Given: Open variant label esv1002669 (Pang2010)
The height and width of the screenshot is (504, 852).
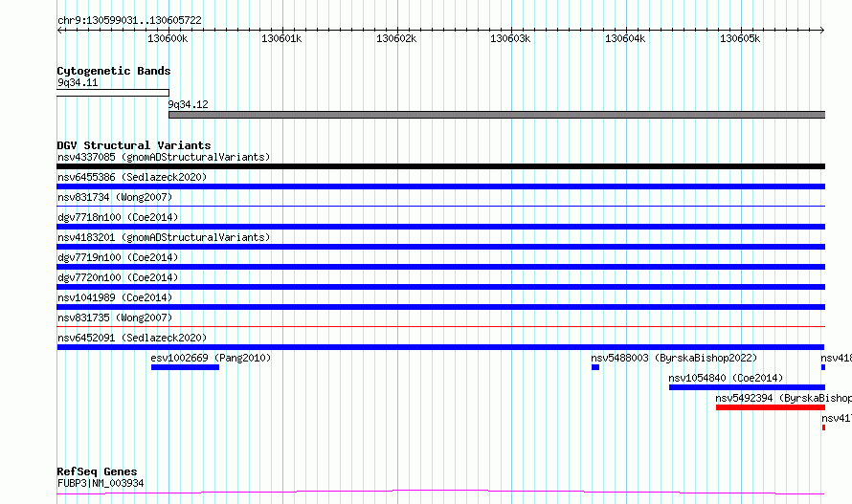Looking at the screenshot, I should pyautogui.click(x=211, y=358).
